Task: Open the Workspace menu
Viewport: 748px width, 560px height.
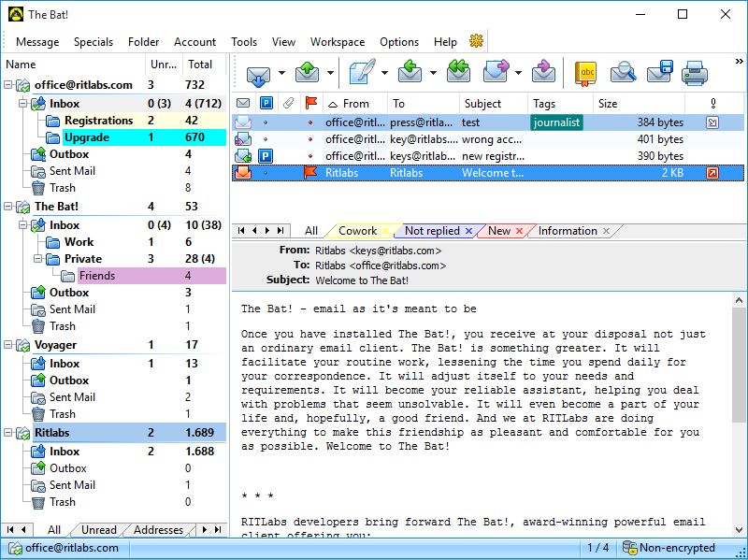Action: coord(338,42)
